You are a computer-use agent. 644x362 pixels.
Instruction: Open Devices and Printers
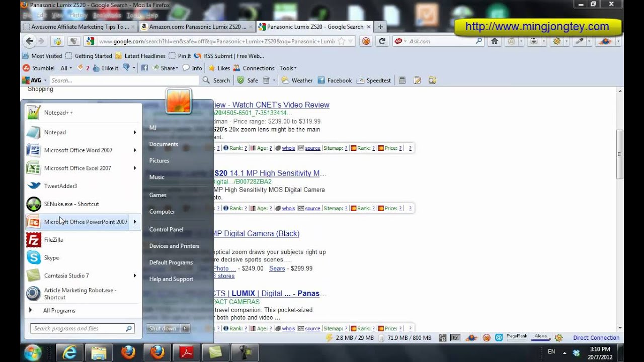coord(174,246)
